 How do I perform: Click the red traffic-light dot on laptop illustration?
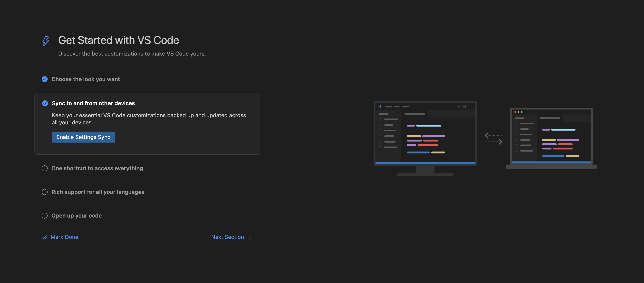click(x=515, y=112)
